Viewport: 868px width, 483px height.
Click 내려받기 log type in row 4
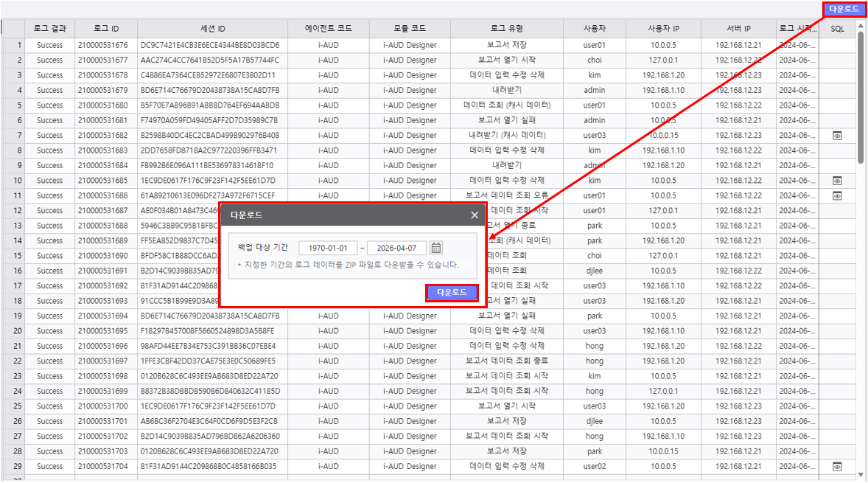[506, 90]
